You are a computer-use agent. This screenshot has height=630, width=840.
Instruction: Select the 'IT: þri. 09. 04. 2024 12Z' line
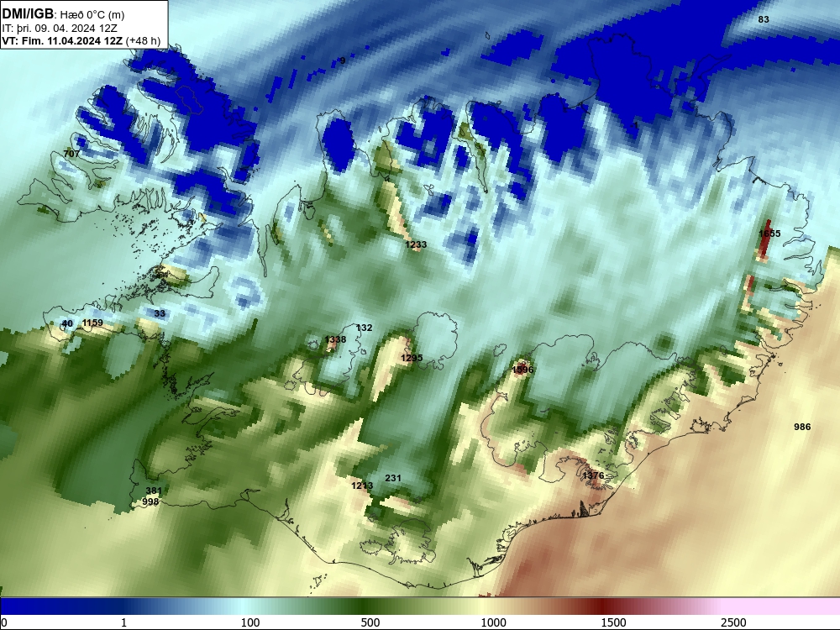point(60,29)
